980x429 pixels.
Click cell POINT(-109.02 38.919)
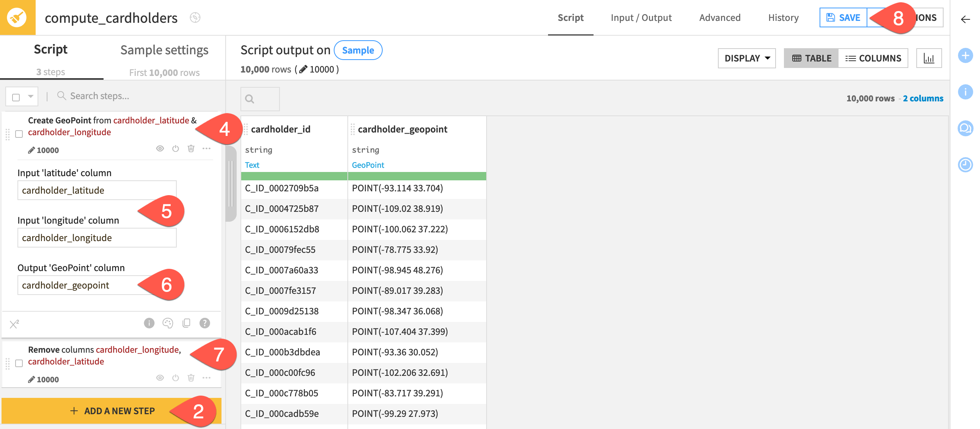(417, 209)
